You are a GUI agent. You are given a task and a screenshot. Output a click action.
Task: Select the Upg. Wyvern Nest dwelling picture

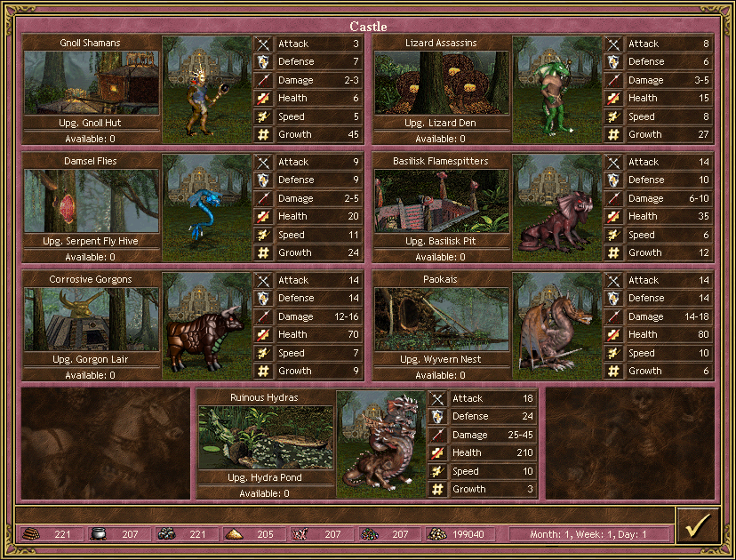(x=442, y=319)
